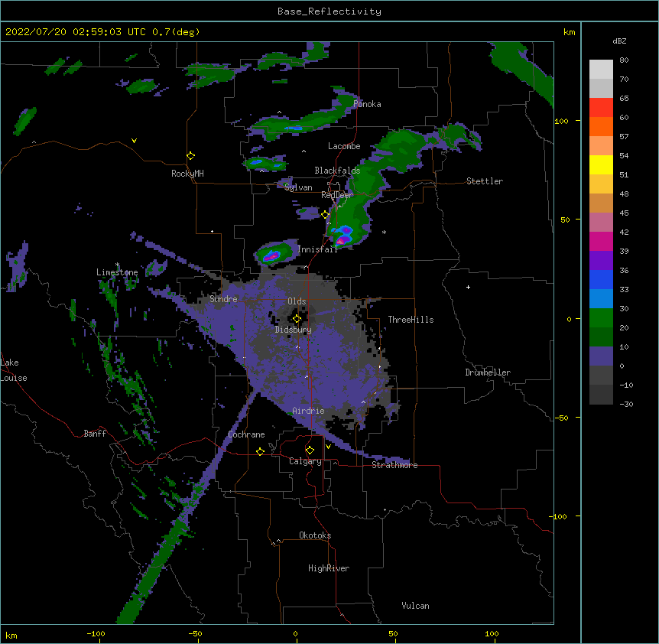Click the Lake Louise label
659x644 pixels.
click(x=14, y=370)
